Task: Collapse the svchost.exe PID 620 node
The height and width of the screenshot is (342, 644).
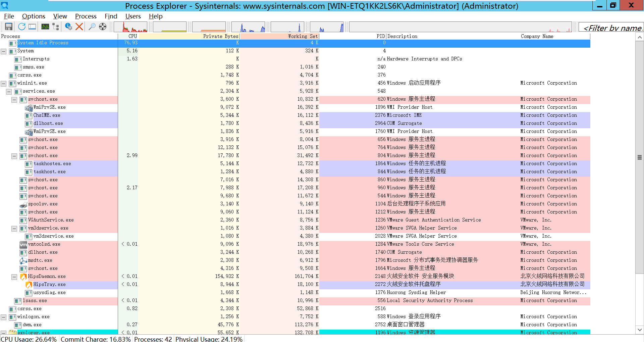Action: [x=14, y=100]
